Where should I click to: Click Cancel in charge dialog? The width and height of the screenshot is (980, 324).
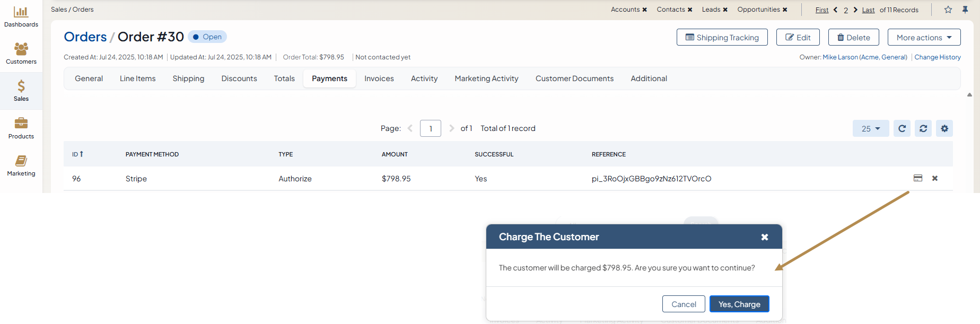[684, 304]
